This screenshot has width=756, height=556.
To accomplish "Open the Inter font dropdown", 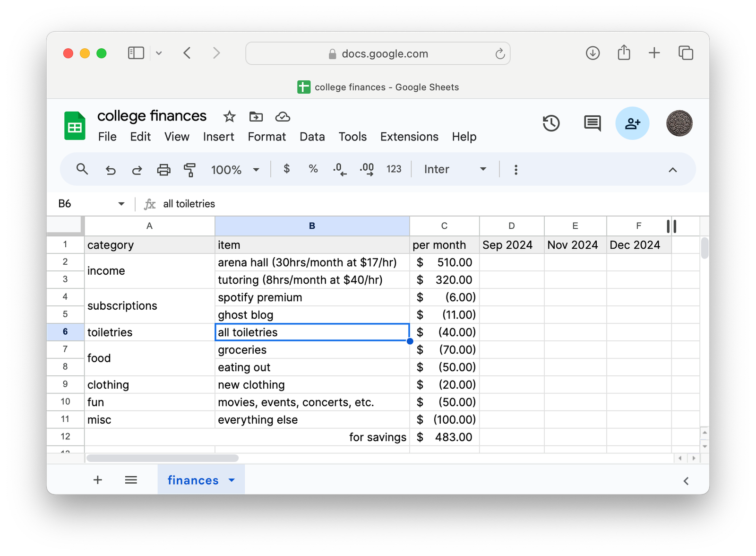I will tap(455, 169).
